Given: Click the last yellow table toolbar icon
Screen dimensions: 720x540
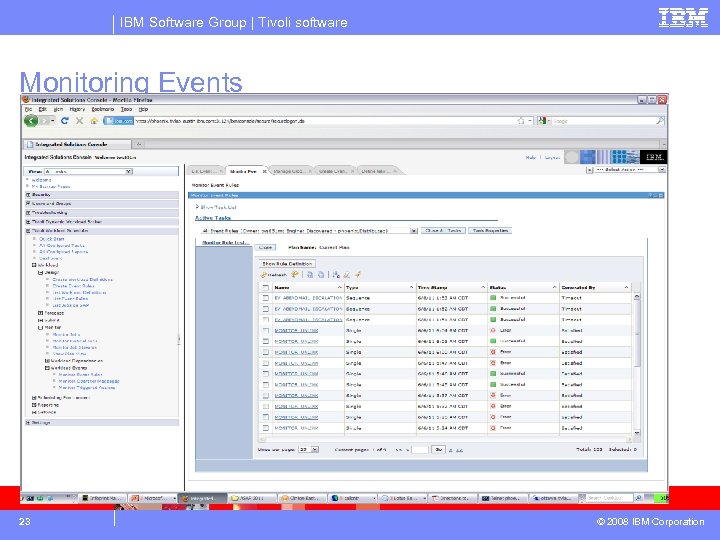Looking at the screenshot, I should (358, 275).
